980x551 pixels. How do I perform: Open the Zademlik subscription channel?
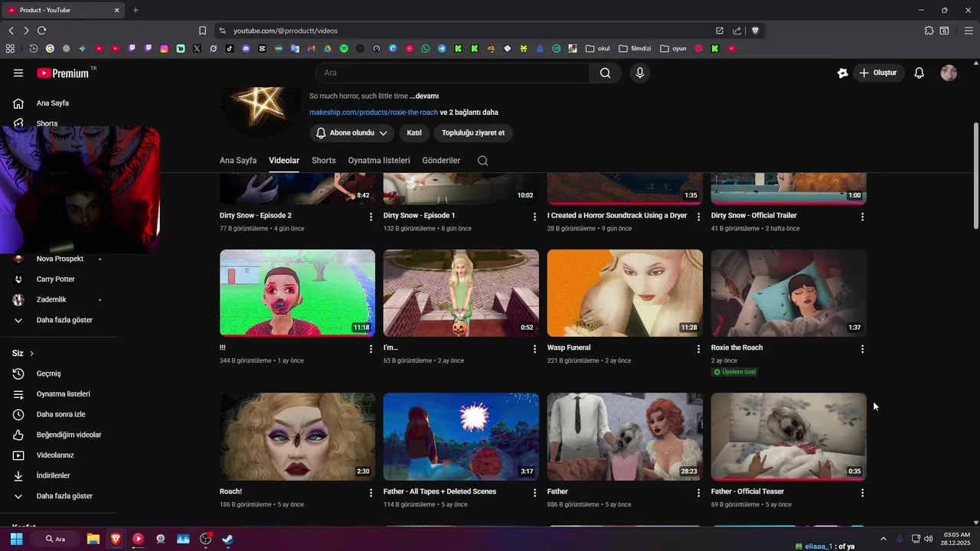51,300
